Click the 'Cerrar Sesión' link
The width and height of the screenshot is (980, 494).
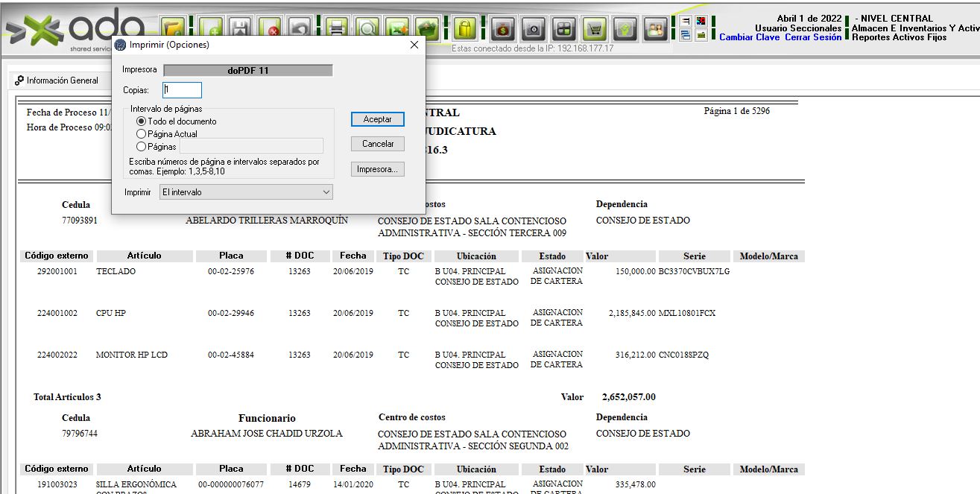tap(813, 37)
